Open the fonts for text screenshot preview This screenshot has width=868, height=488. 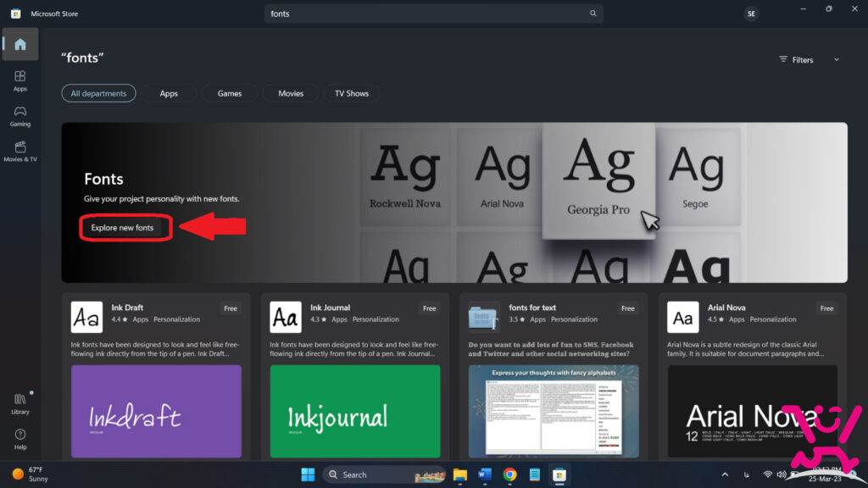[554, 411]
